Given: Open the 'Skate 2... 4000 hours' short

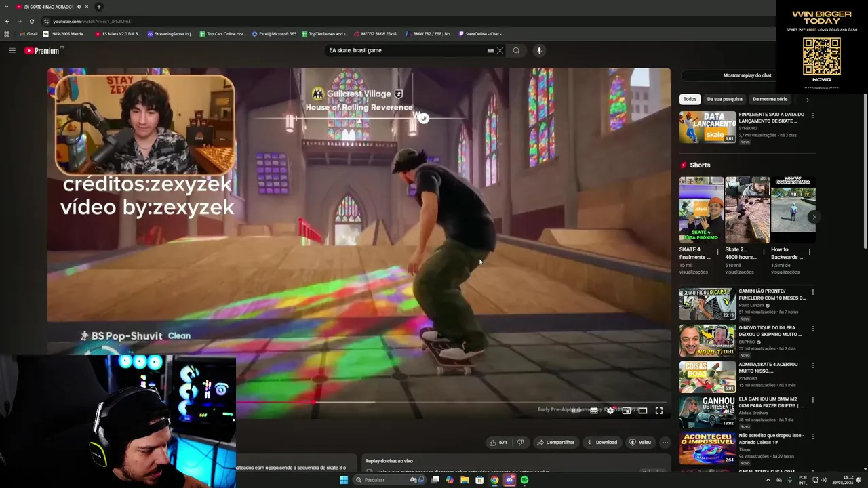Looking at the screenshot, I should tap(747, 209).
